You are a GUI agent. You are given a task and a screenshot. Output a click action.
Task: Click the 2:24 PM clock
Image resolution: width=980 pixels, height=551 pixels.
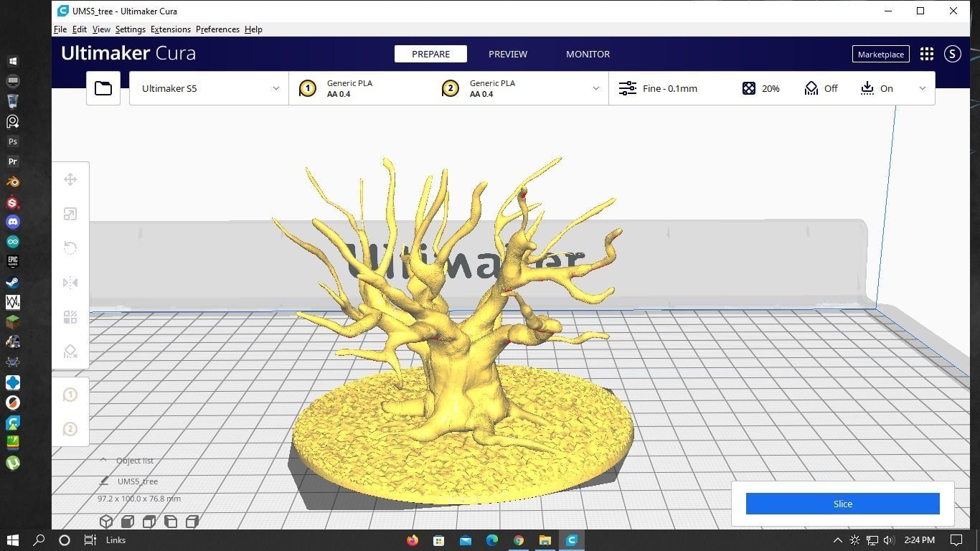tap(919, 540)
